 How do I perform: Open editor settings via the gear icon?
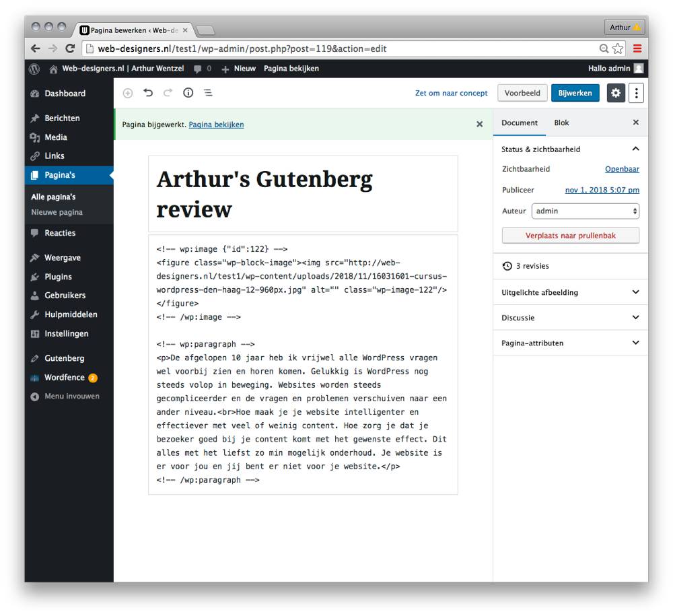click(x=616, y=93)
